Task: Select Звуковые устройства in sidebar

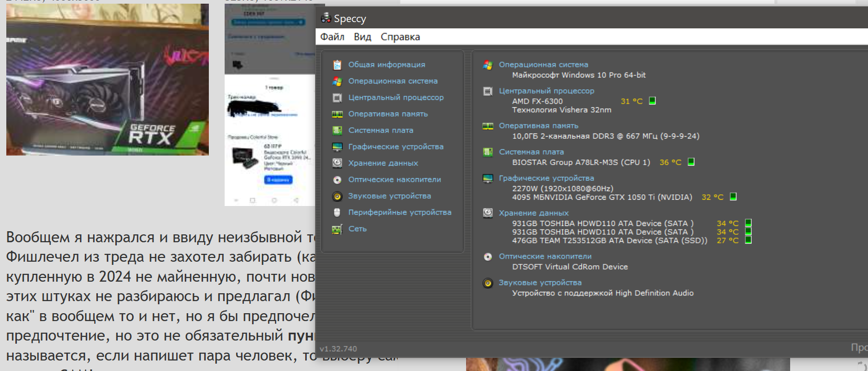Action: (390, 195)
